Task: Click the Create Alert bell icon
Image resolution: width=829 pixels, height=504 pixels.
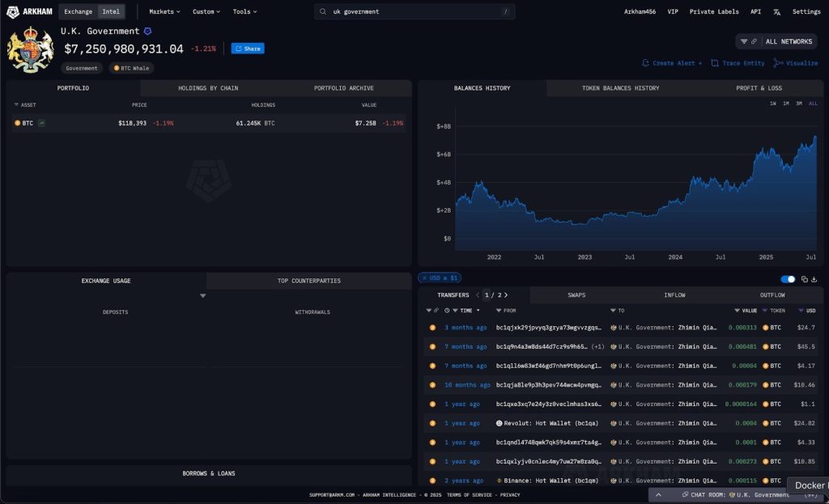Action: coord(645,63)
